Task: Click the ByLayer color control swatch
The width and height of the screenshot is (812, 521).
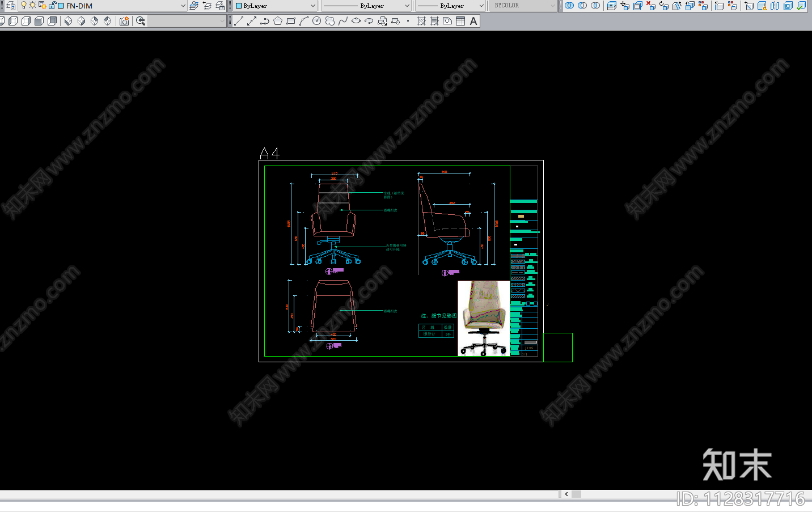Action: coord(239,6)
